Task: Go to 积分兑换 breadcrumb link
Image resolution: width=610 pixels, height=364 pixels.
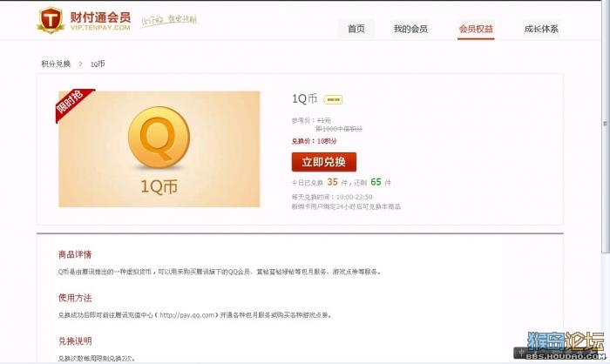Action: point(56,64)
